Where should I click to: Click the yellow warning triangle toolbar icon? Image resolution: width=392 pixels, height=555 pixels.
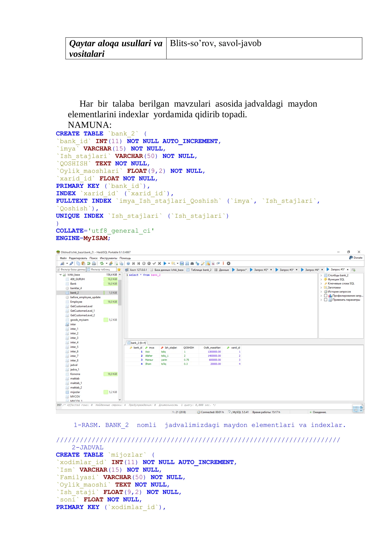(208, 263)
